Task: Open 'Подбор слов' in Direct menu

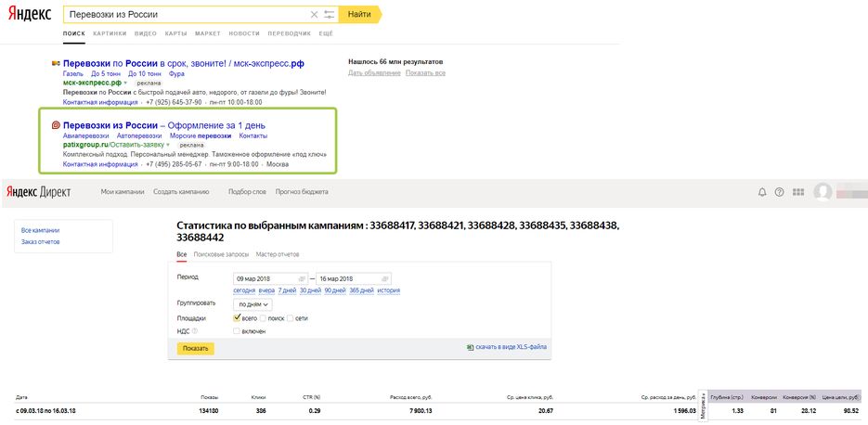Action: click(x=247, y=192)
